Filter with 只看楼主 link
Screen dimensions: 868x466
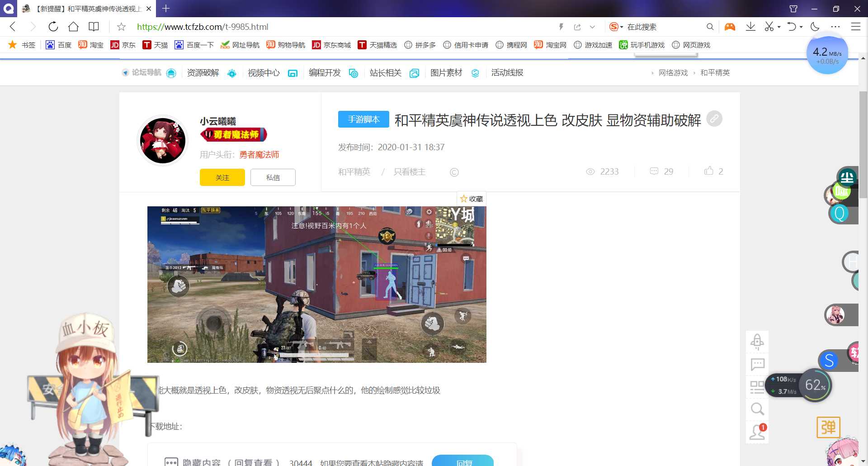point(410,172)
